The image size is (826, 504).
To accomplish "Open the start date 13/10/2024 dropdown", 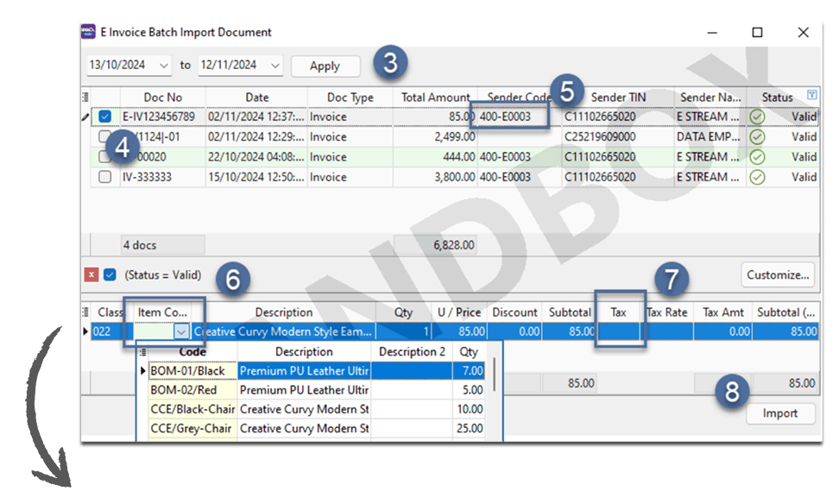I will 164,66.
